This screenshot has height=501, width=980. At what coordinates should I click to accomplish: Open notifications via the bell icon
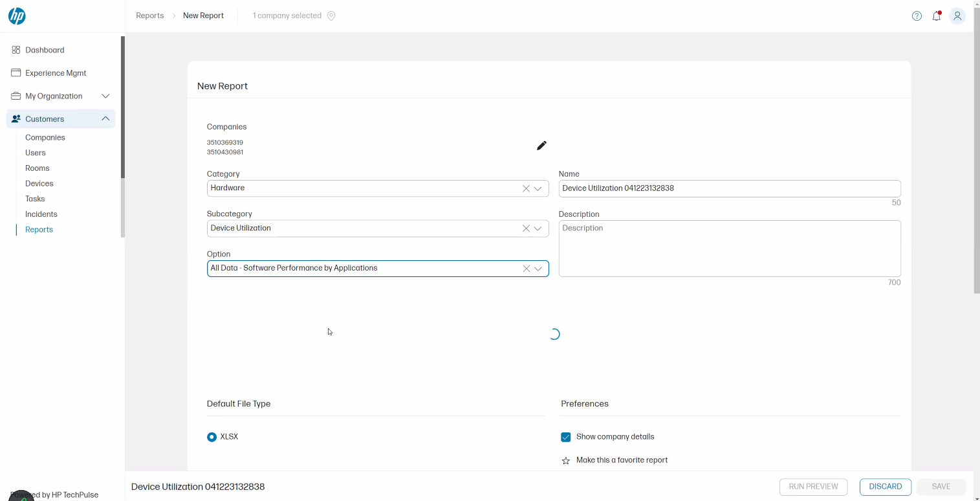coord(937,16)
